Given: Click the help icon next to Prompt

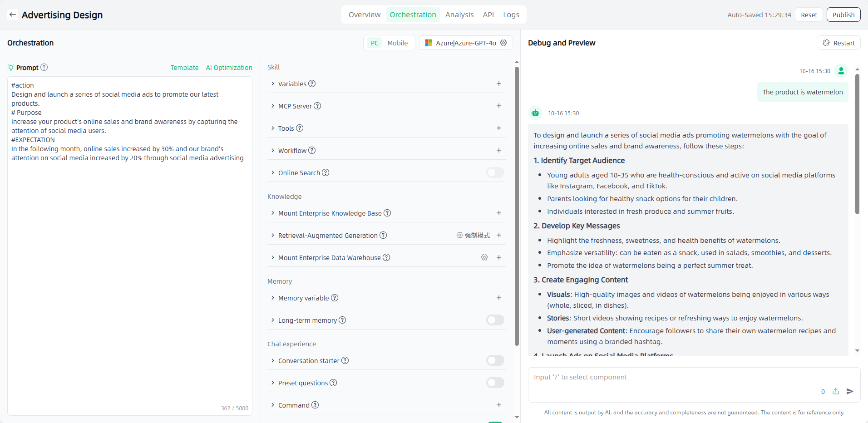Looking at the screenshot, I should pyautogui.click(x=44, y=67).
